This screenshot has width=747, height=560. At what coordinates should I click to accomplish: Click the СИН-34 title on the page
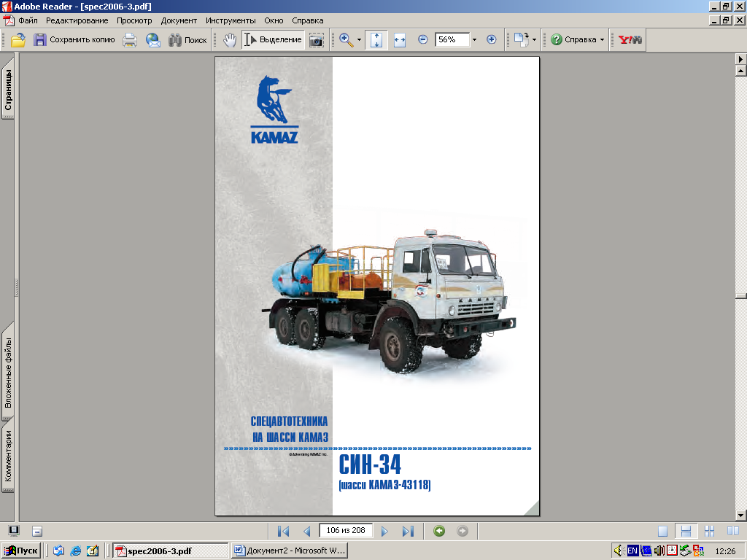pyautogui.click(x=370, y=464)
